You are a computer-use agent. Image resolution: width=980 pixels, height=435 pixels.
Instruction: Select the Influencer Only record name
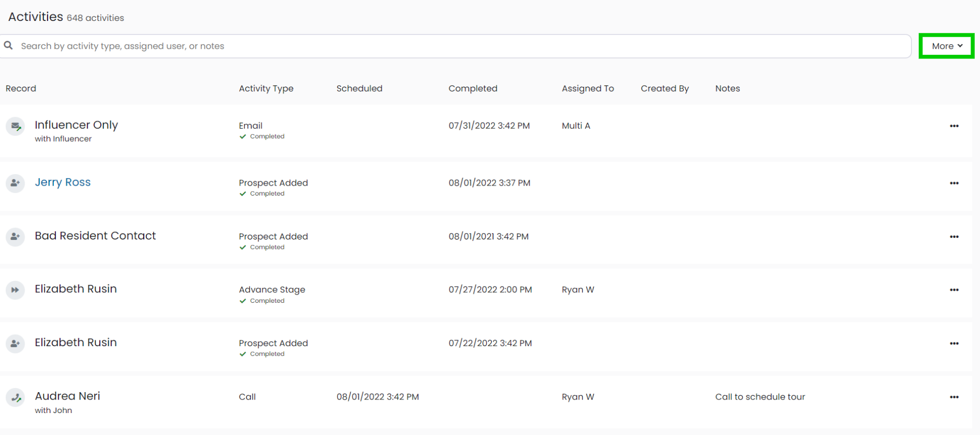click(76, 125)
